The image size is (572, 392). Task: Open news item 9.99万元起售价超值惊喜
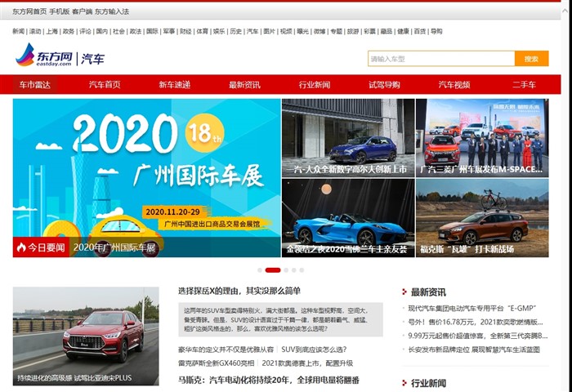(478, 336)
